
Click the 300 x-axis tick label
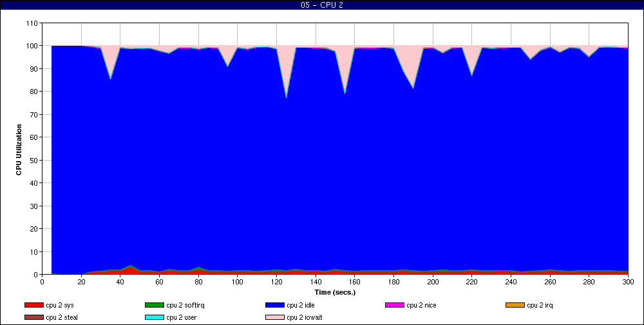[x=628, y=282]
